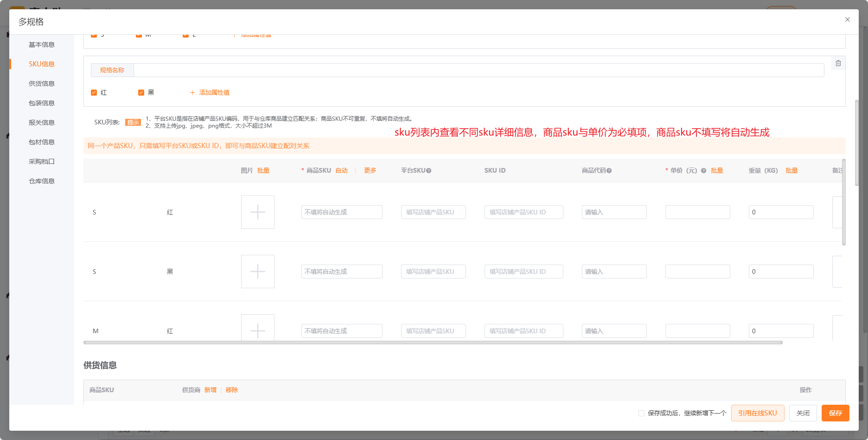Click the 规格名称 label tab
Viewport: 868px width, 440px height.
pyautogui.click(x=112, y=70)
